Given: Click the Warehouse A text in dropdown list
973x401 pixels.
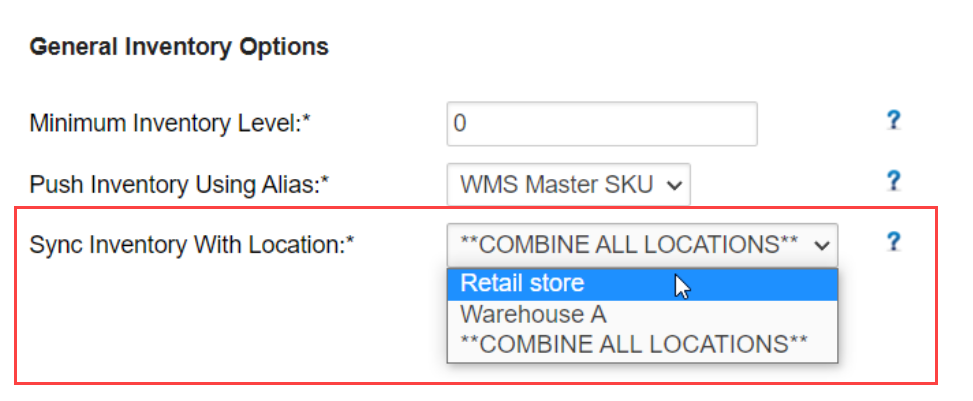Looking at the screenshot, I should tap(533, 315).
